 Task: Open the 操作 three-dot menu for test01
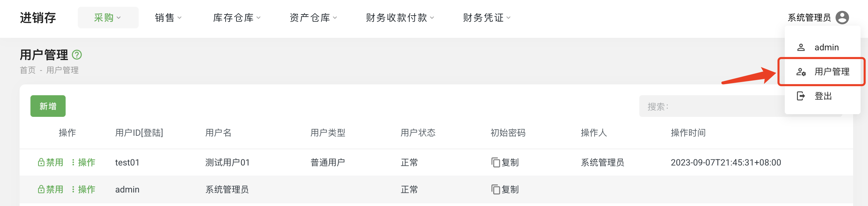[x=73, y=162]
